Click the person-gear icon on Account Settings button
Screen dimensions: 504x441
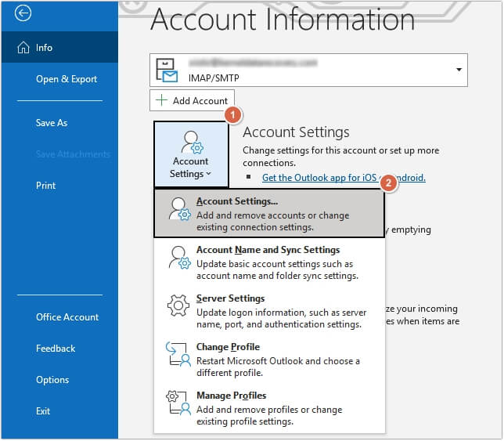[x=192, y=143]
